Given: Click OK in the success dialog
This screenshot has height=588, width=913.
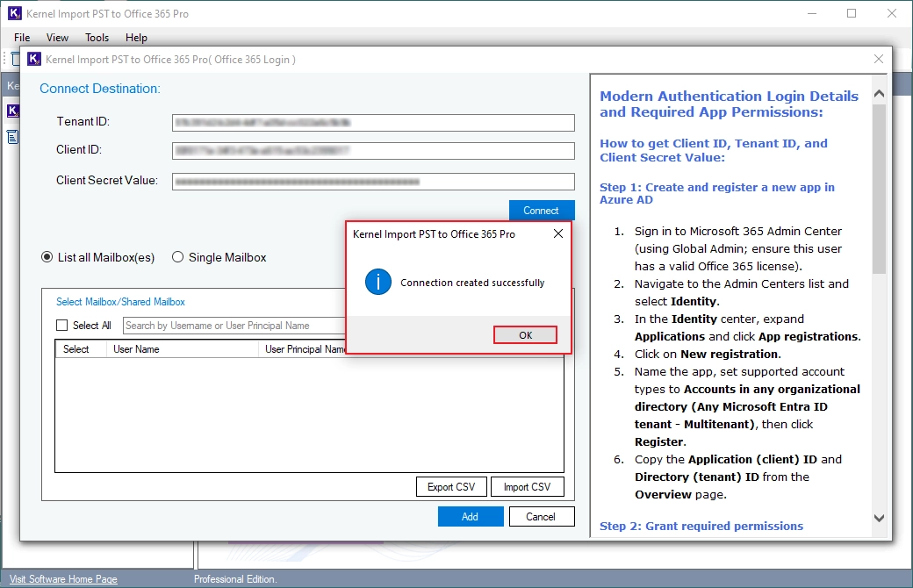Looking at the screenshot, I should pos(525,334).
